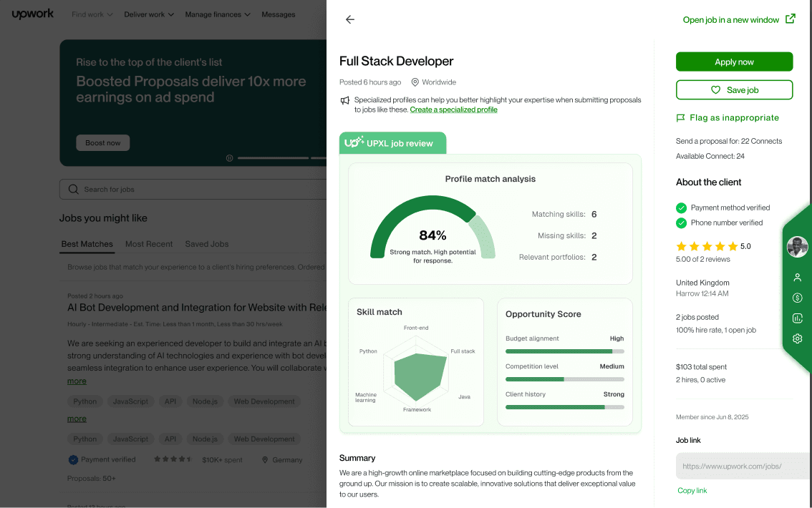
Task: Go back using the left arrow
Action: pos(350,19)
